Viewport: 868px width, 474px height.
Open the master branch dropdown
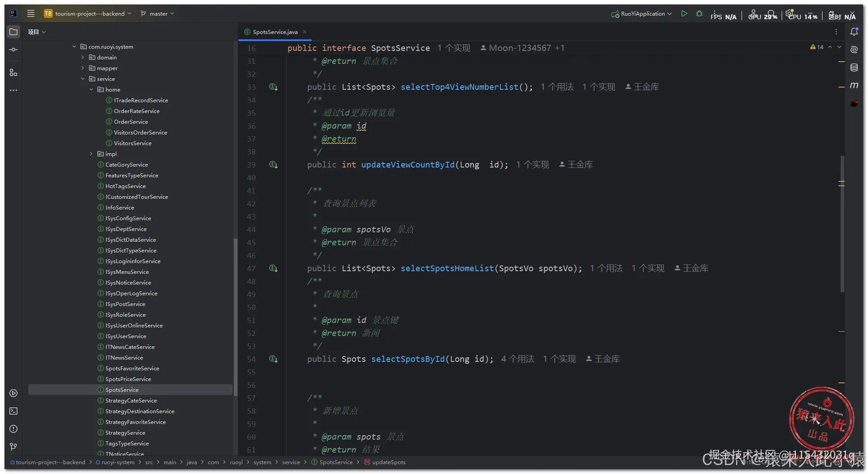pos(157,13)
